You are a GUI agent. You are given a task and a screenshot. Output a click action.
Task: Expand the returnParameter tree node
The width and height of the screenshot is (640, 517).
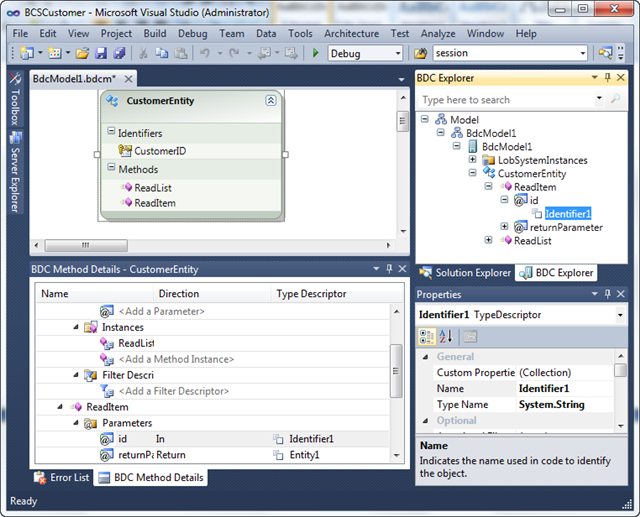pos(504,226)
